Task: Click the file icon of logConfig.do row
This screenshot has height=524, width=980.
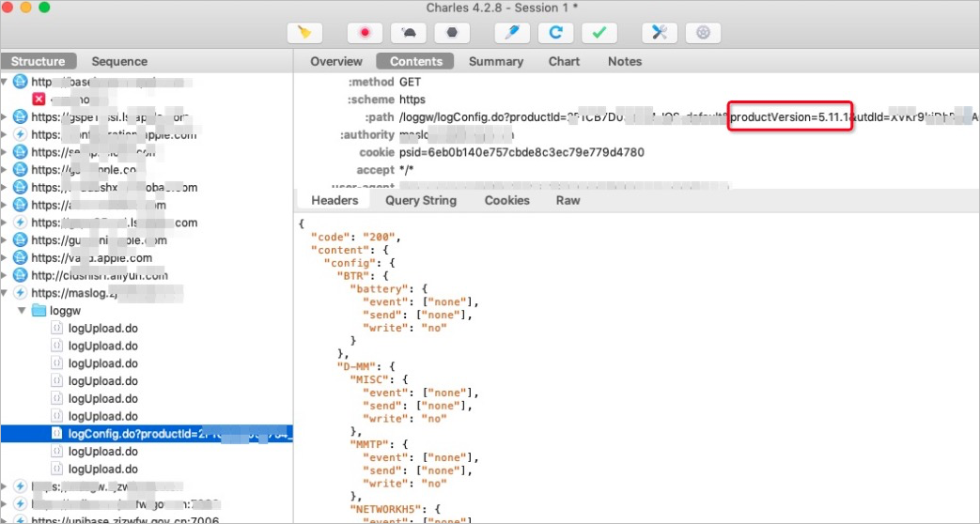Action: click(57, 434)
